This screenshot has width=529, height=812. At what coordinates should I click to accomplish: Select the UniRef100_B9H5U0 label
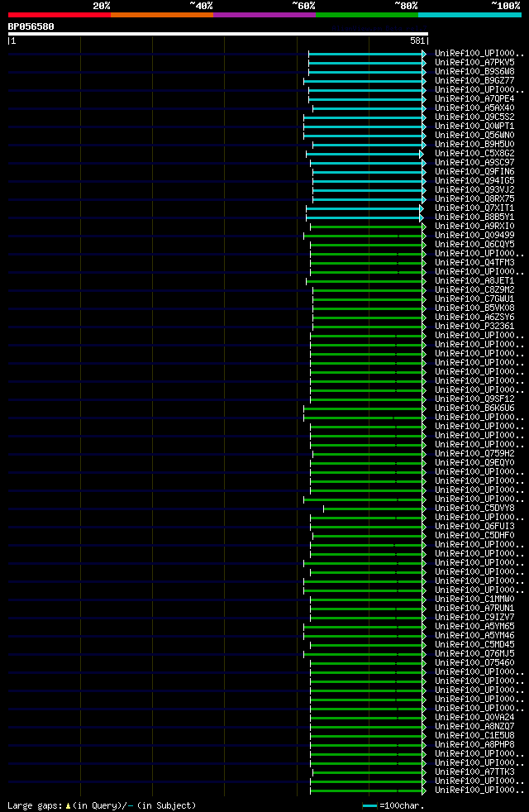pos(474,145)
